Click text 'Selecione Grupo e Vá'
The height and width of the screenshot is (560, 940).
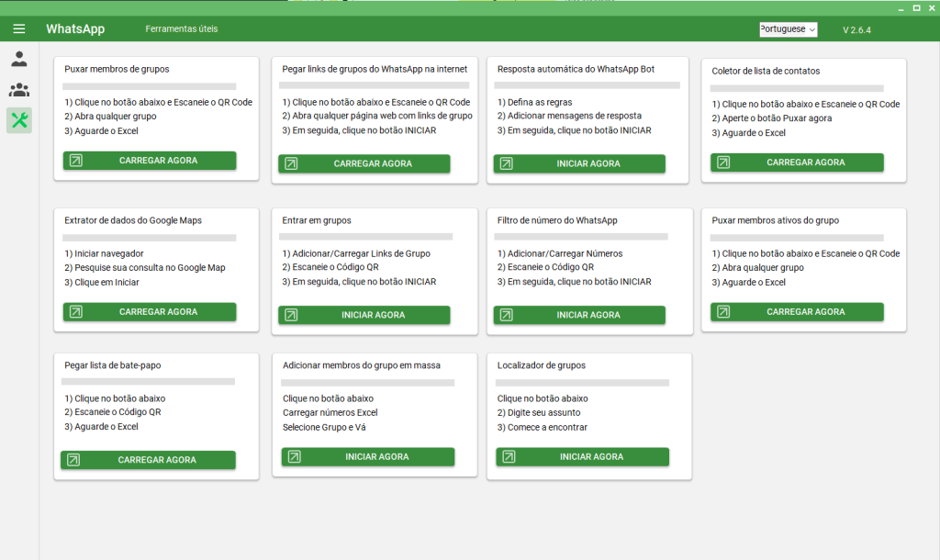click(x=324, y=427)
